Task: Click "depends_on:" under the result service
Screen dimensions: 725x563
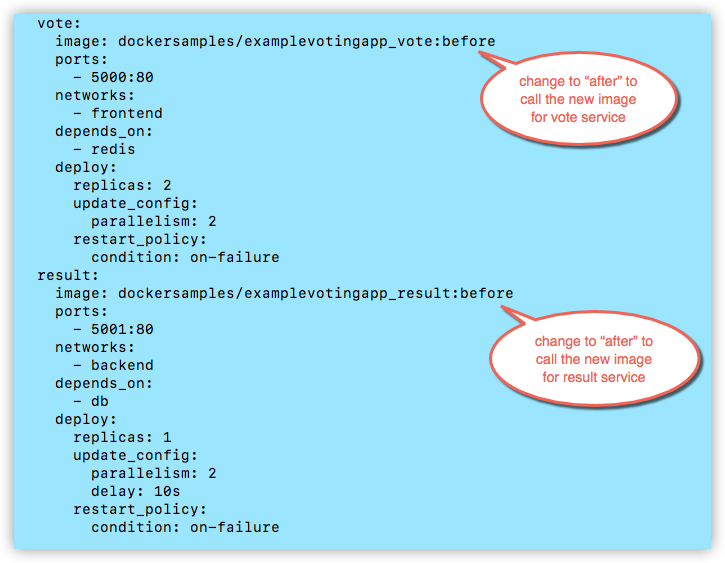Action: pyautogui.click(x=104, y=384)
